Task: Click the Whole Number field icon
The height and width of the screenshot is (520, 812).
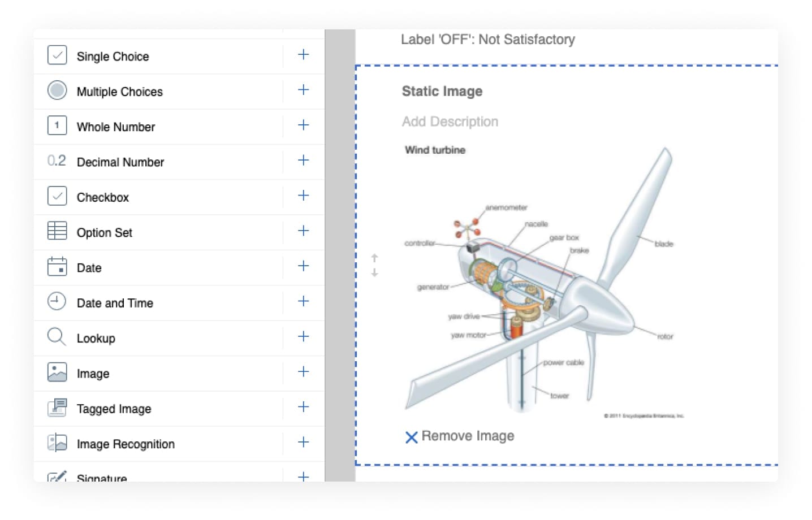Action: [57, 125]
